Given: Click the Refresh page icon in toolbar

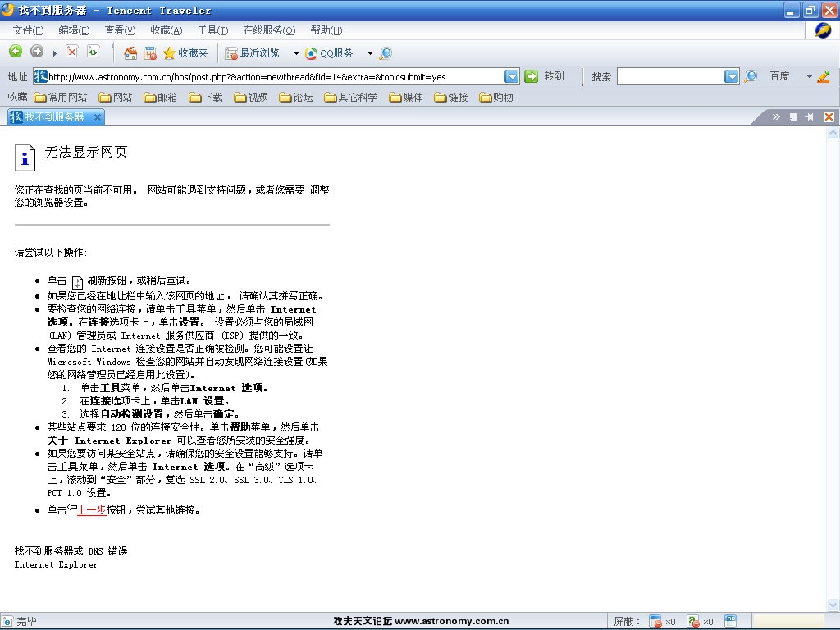Looking at the screenshot, I should (x=94, y=52).
